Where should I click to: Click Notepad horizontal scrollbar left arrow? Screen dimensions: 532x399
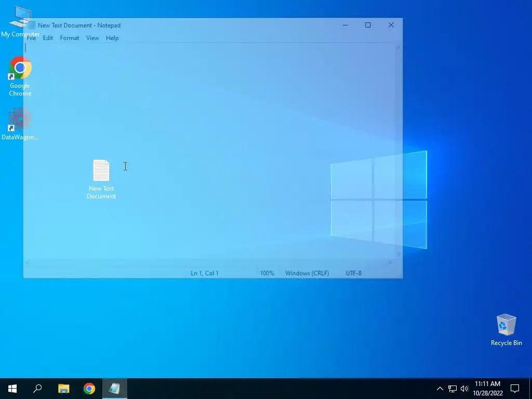27,262
